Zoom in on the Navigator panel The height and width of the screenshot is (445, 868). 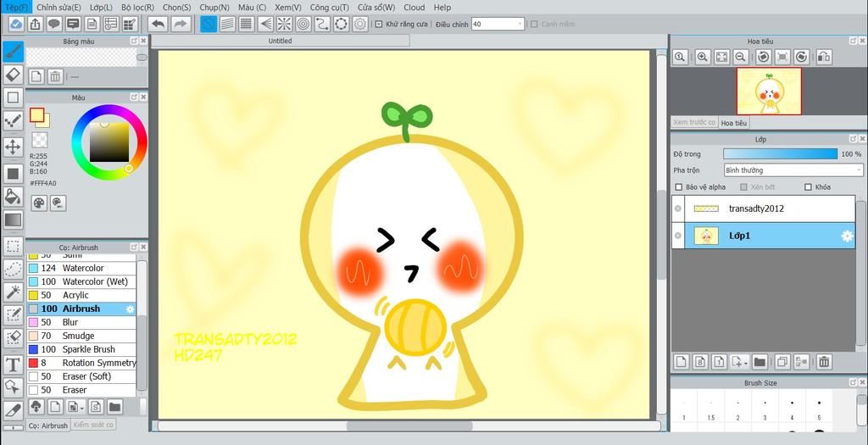(703, 57)
